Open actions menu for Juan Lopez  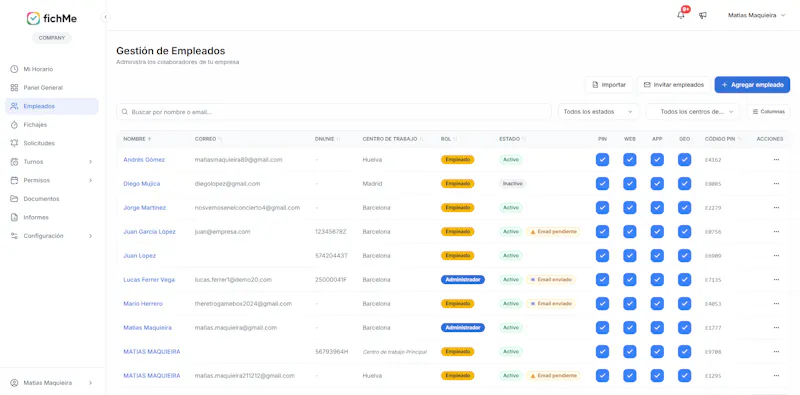pyautogui.click(x=776, y=256)
